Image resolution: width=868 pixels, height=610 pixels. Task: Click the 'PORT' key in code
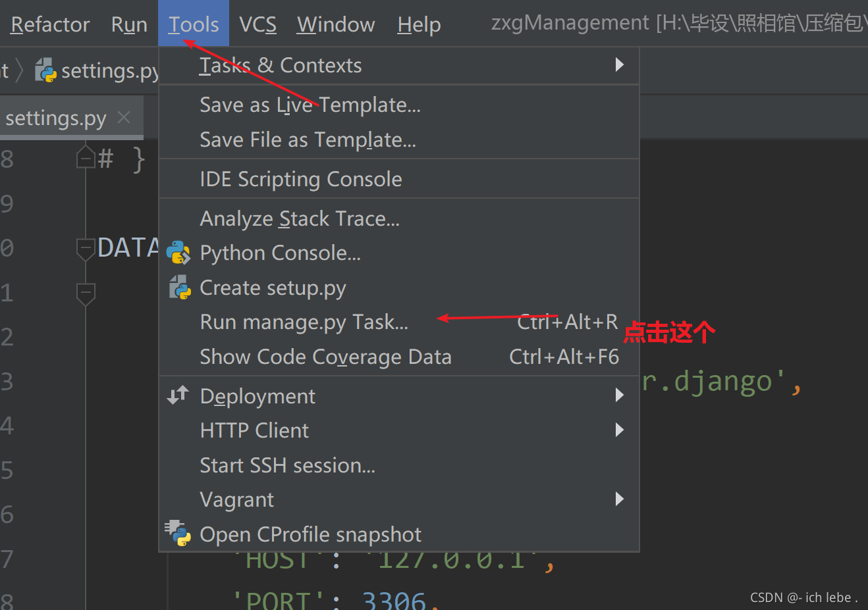(x=279, y=600)
